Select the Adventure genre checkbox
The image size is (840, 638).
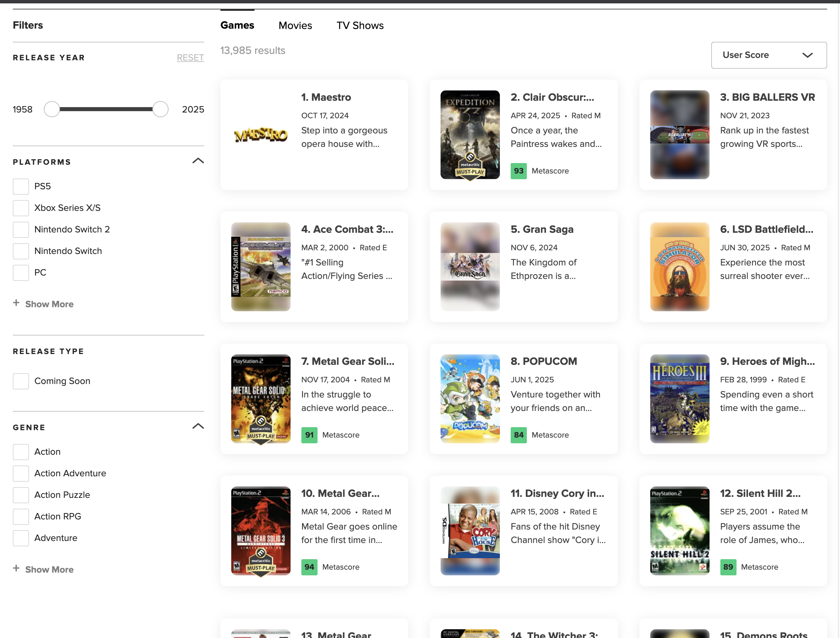[x=21, y=538]
